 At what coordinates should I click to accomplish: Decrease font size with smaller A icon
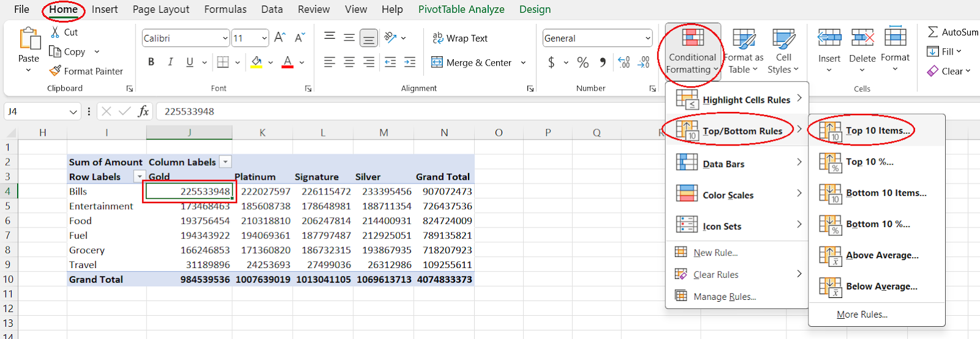point(300,38)
